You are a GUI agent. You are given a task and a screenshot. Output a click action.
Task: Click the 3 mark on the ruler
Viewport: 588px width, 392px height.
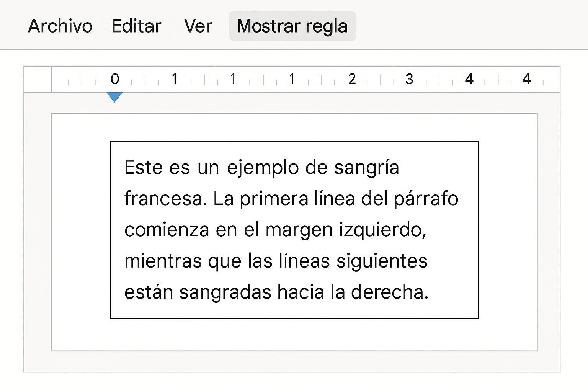[x=409, y=79]
